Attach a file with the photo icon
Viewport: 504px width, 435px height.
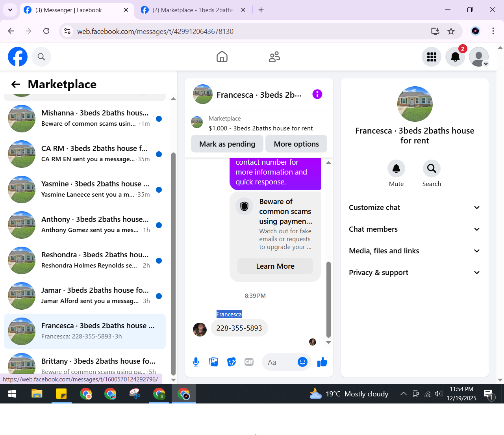214,362
